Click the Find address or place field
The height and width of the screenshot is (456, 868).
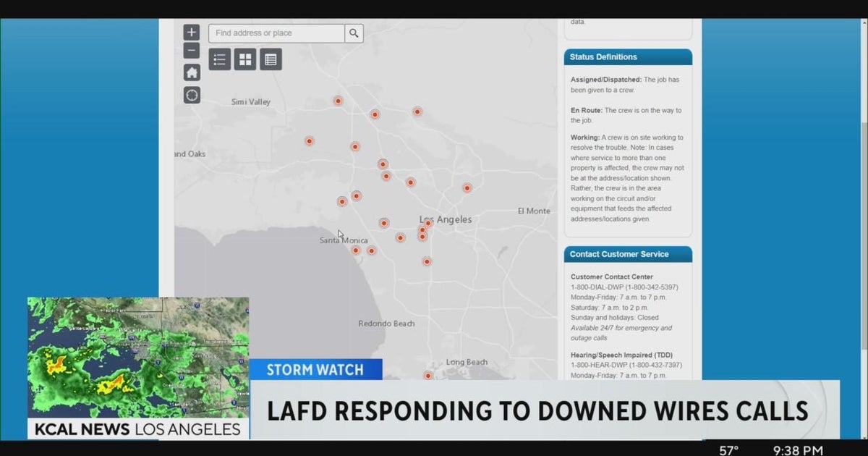[x=275, y=33]
